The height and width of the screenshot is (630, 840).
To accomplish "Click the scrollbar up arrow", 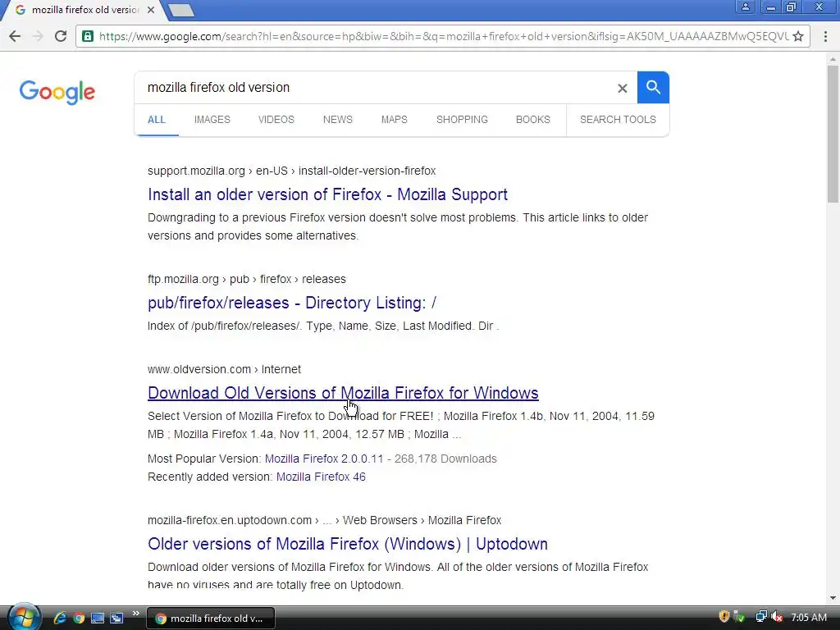I will point(833,58).
